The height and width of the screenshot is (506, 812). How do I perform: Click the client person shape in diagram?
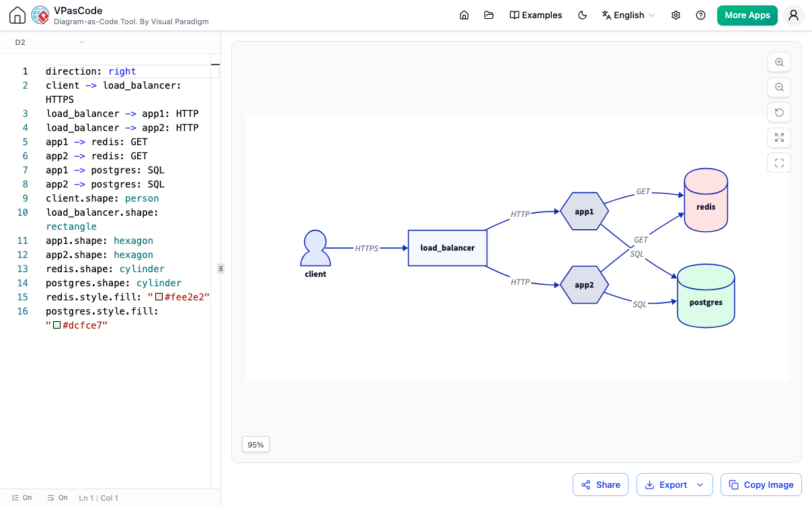tap(315, 249)
